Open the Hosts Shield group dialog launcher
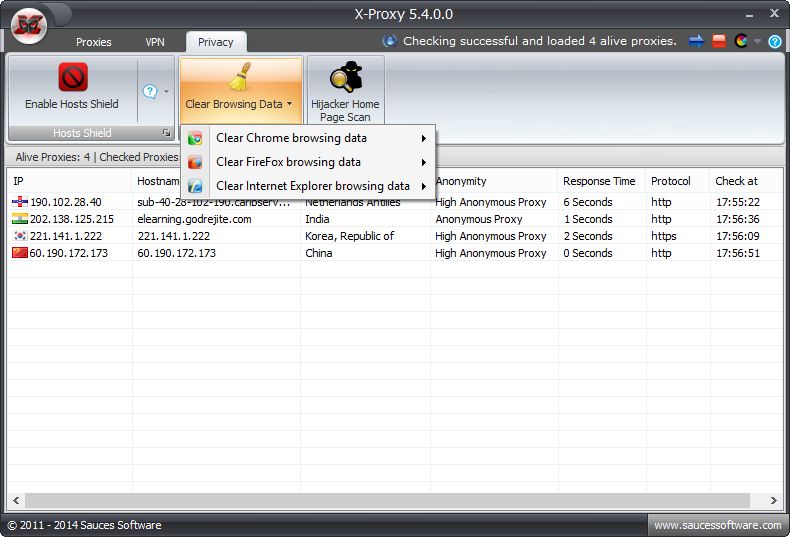The image size is (790, 537). tap(166, 133)
